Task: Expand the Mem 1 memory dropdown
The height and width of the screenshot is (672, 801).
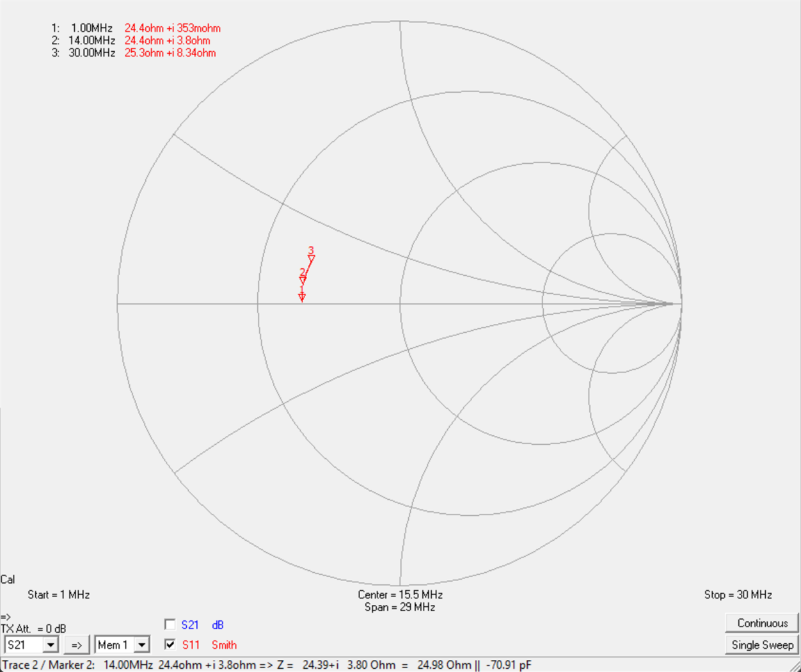Action: point(122,644)
